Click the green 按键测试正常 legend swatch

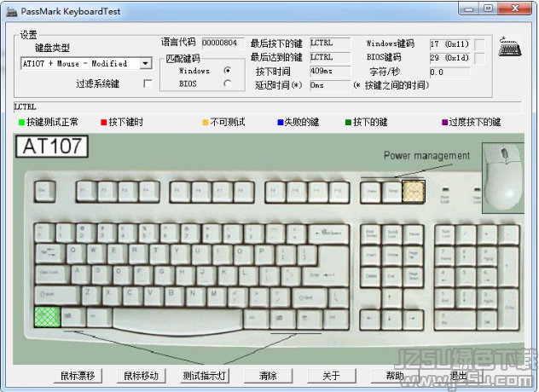coord(21,123)
